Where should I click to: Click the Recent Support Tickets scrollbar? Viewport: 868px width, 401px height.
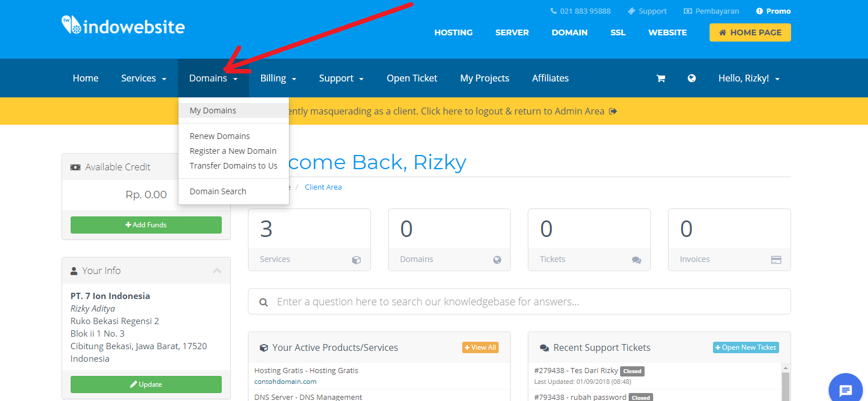pyautogui.click(x=785, y=383)
